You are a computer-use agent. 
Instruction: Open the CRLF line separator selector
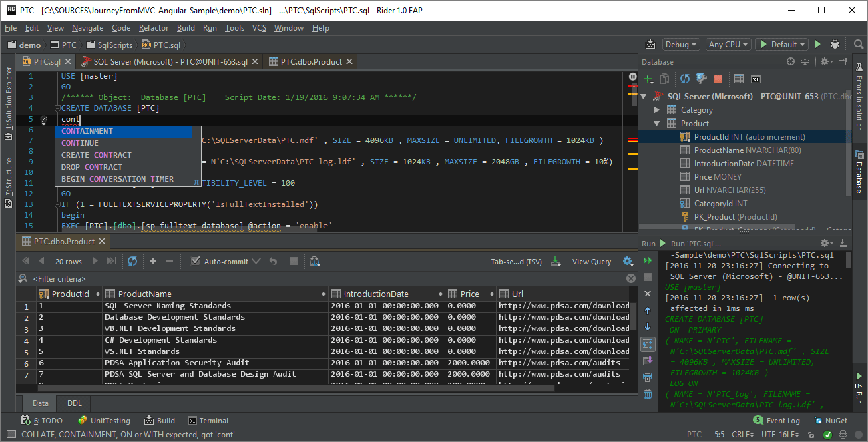[742, 435]
